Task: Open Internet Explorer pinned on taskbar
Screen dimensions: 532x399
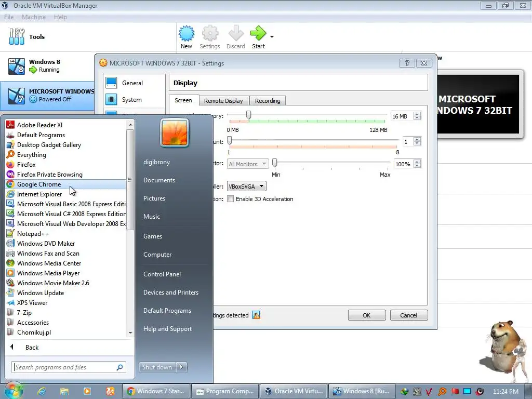Action: coord(42,391)
